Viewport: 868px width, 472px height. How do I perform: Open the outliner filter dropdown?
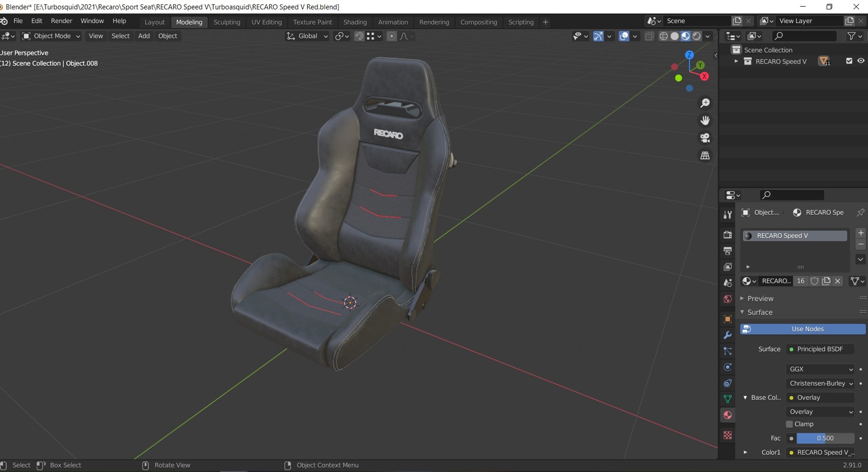854,36
